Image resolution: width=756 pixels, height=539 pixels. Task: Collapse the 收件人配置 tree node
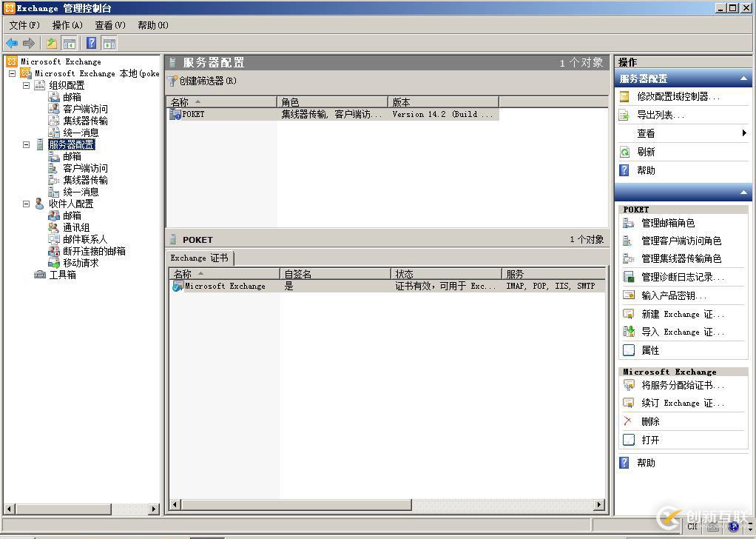[27, 204]
